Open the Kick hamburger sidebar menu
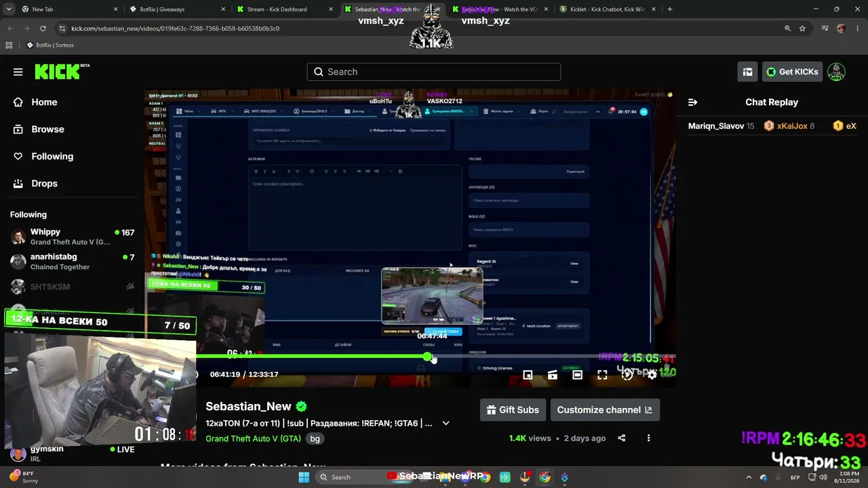Image resolution: width=868 pixels, height=488 pixels. (x=18, y=72)
